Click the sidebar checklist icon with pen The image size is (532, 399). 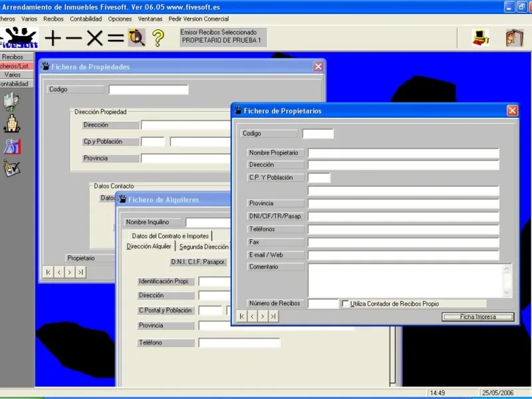[x=12, y=168]
